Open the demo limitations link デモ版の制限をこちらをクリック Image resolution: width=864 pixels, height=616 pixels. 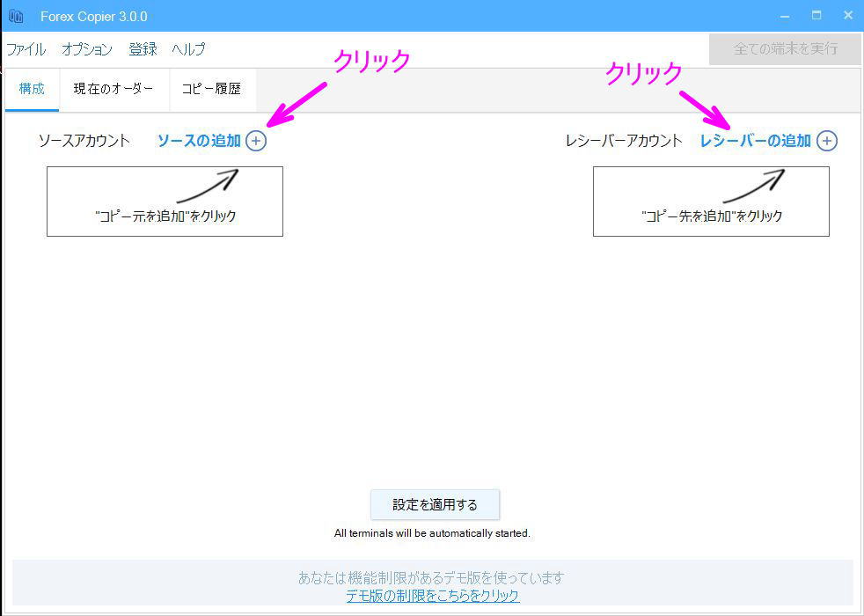click(434, 597)
